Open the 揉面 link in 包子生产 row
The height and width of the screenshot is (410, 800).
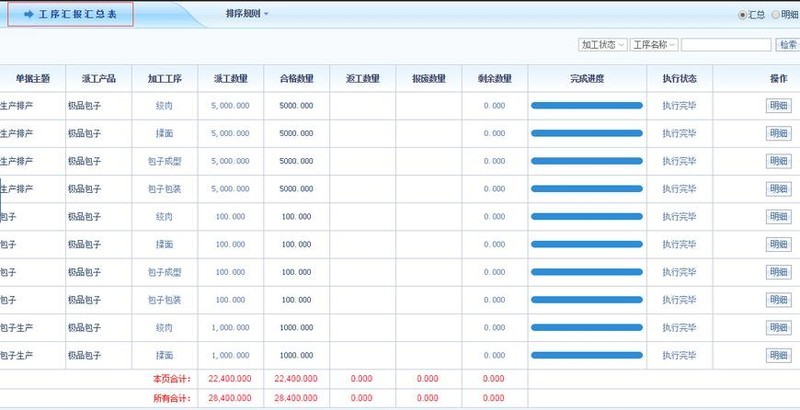(164, 355)
